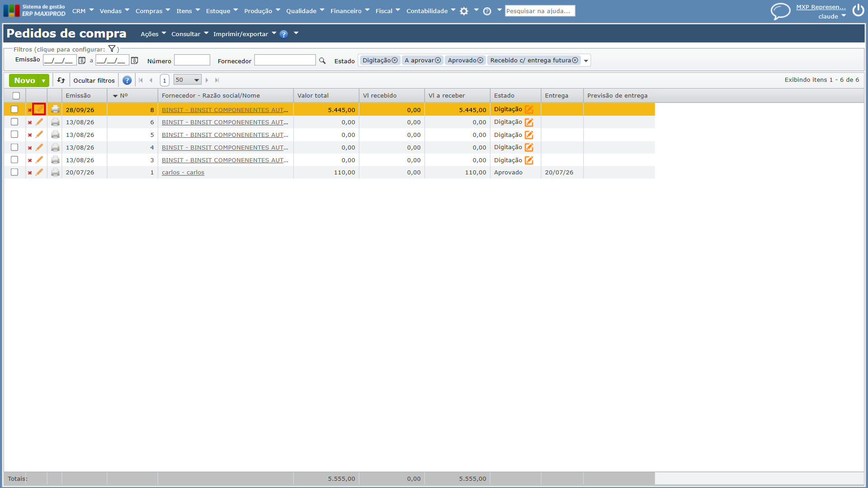Click Ocultar filtros button

(94, 80)
